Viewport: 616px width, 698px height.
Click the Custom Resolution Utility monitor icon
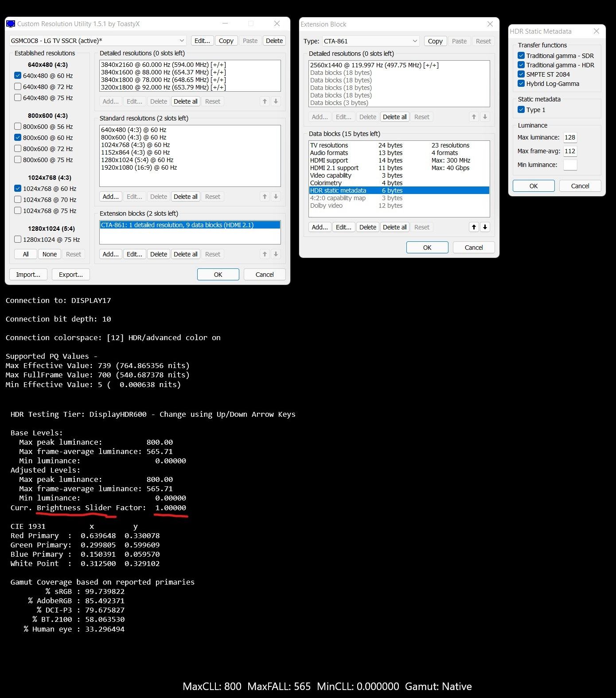pyautogui.click(x=11, y=24)
